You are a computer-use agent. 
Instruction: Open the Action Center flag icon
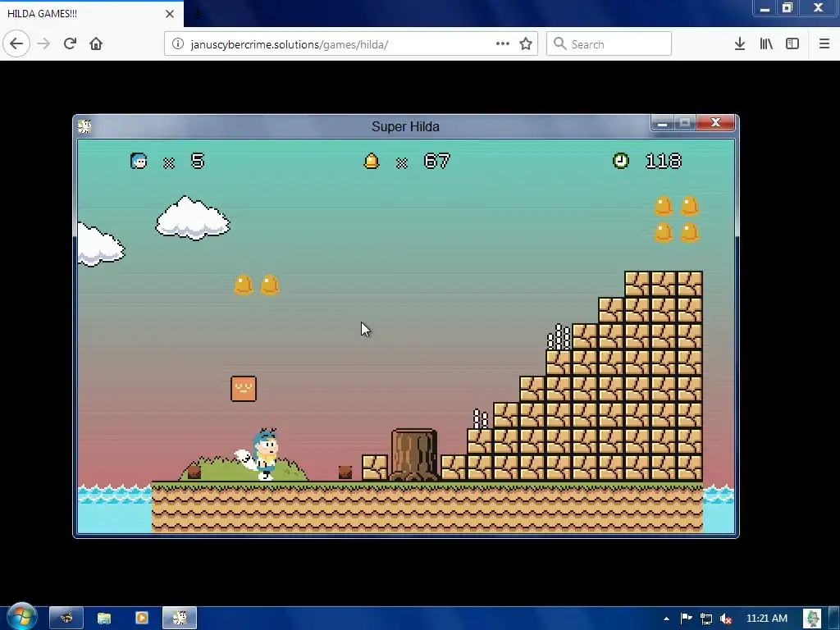tap(687, 619)
